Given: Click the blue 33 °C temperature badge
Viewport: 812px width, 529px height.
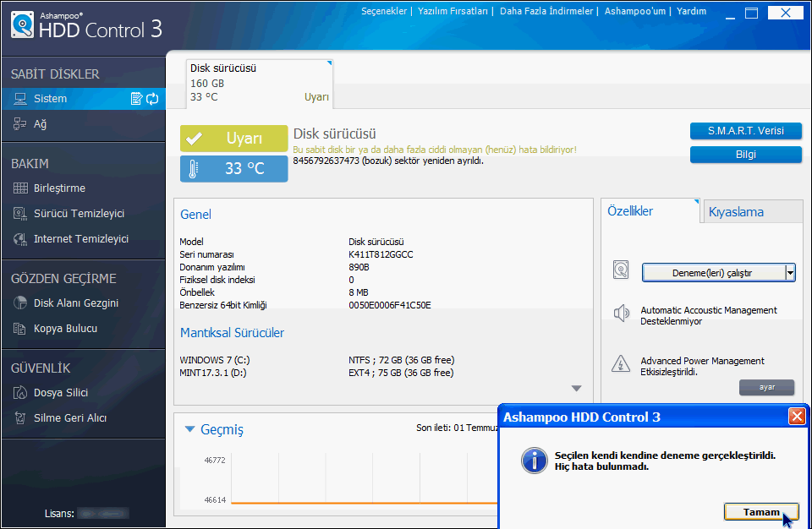Looking at the screenshot, I should [x=234, y=169].
